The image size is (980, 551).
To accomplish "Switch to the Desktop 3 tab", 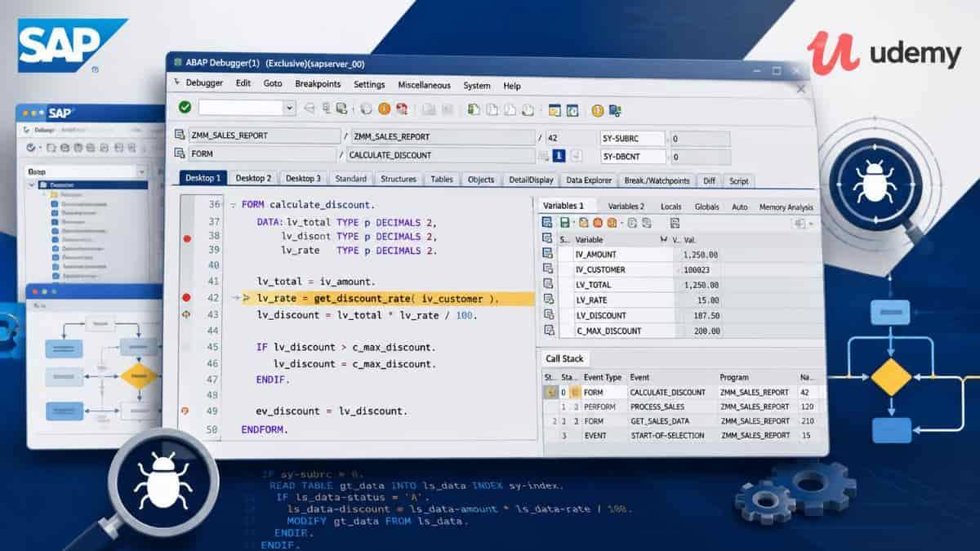I will click(x=303, y=179).
